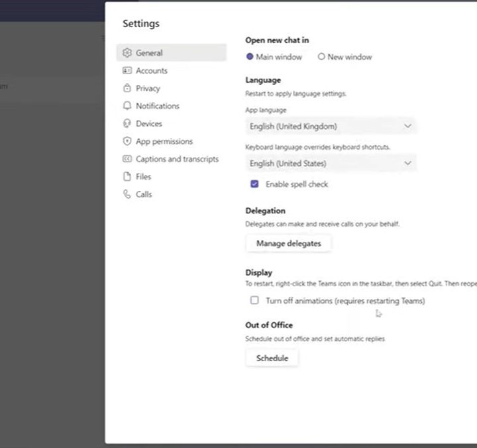Click the Accounts card icon
477x448 pixels.
pos(127,71)
